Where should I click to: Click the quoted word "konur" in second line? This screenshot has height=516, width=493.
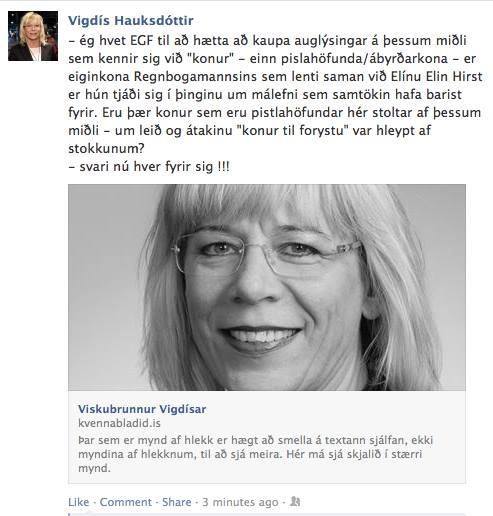pos(210,59)
